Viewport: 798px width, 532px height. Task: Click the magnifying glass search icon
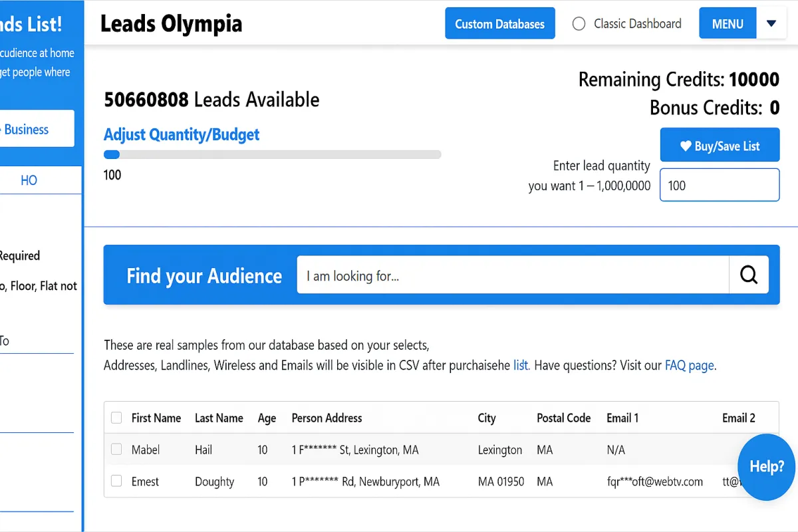click(749, 275)
